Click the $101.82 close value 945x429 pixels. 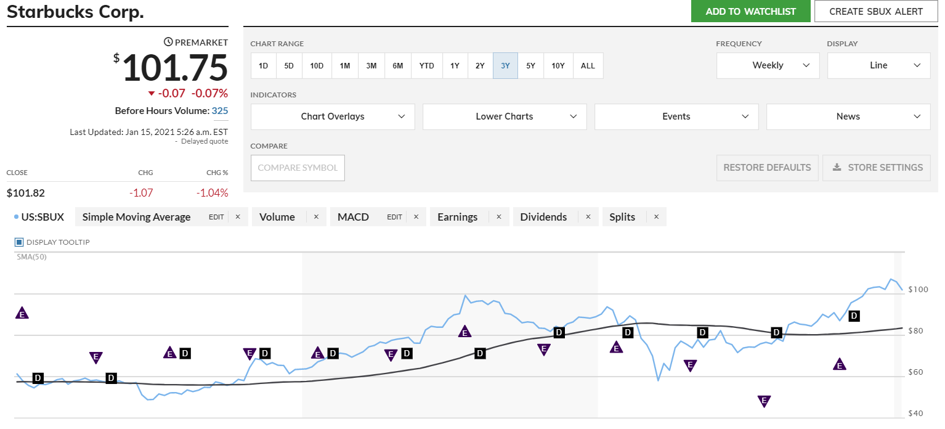tap(25, 193)
